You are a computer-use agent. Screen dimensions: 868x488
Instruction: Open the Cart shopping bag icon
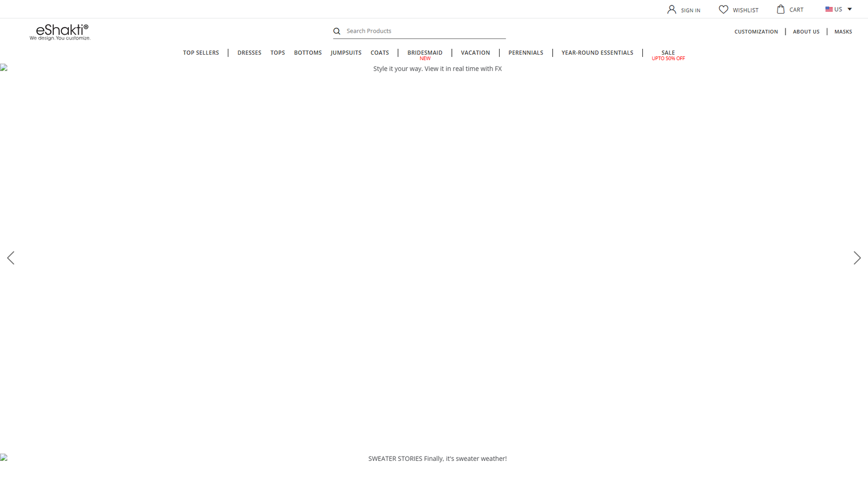[781, 9]
